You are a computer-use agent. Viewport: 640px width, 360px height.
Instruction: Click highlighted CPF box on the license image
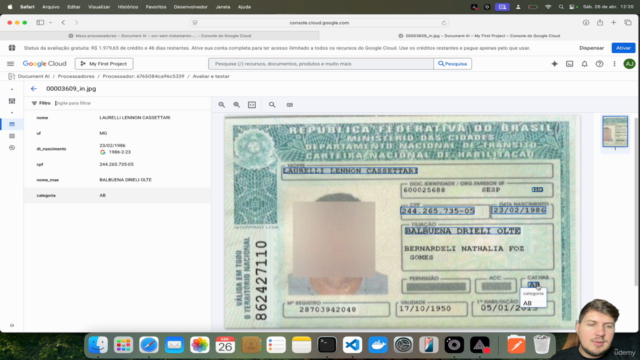point(438,211)
